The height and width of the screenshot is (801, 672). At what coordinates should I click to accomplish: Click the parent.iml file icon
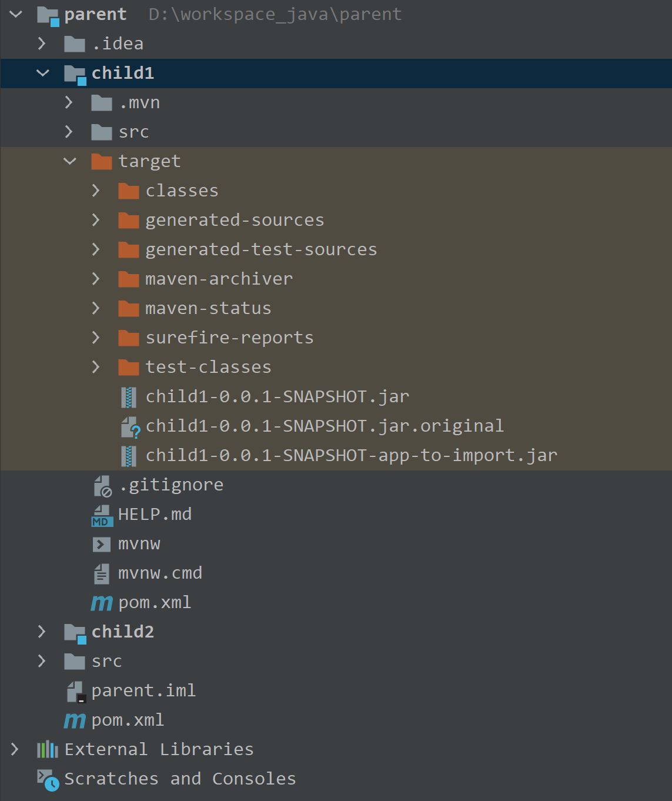[x=75, y=691]
